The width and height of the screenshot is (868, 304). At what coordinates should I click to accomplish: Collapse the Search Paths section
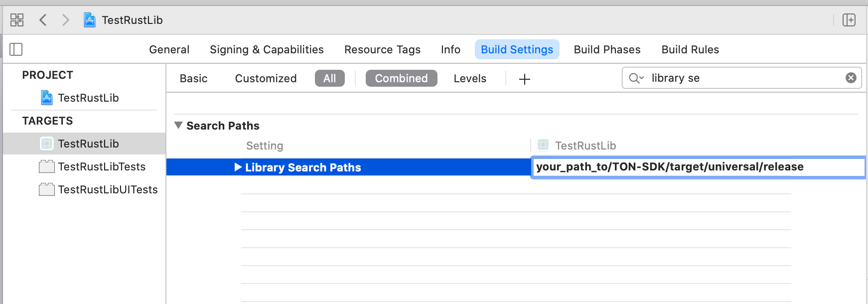point(178,126)
